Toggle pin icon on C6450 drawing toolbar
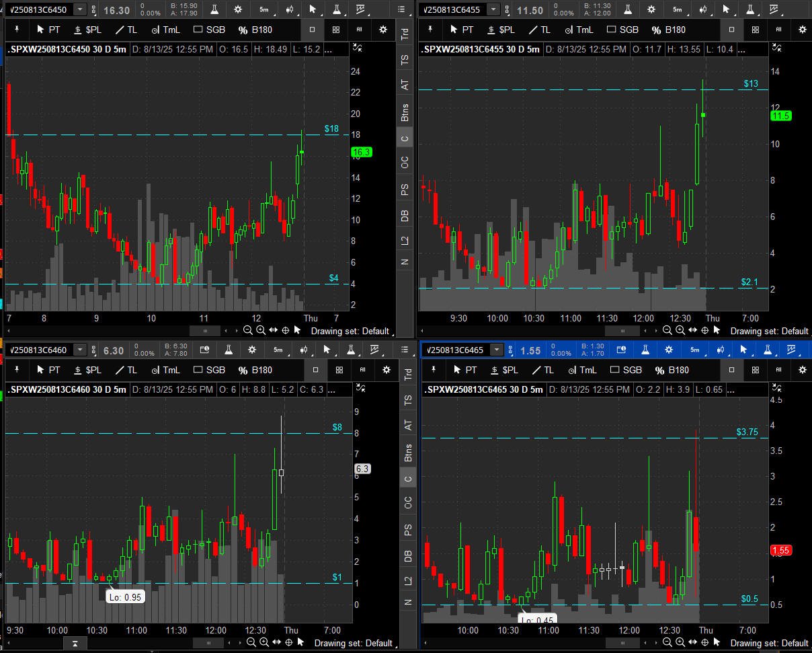 tap(16, 30)
